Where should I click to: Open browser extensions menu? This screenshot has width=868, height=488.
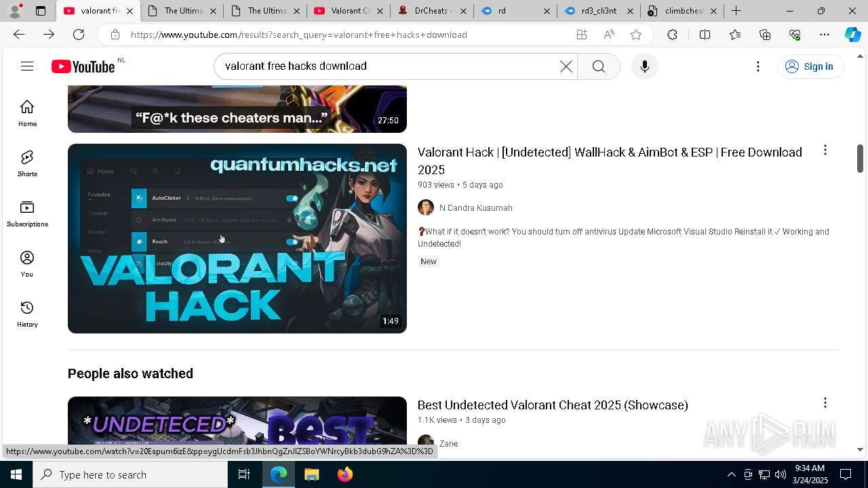672,35
